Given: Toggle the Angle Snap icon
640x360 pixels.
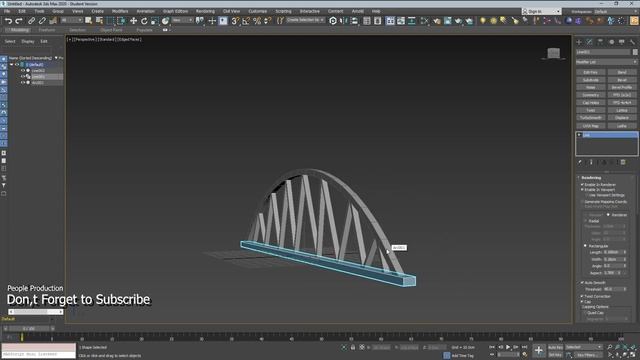Looking at the screenshot, I should (x=246, y=21).
